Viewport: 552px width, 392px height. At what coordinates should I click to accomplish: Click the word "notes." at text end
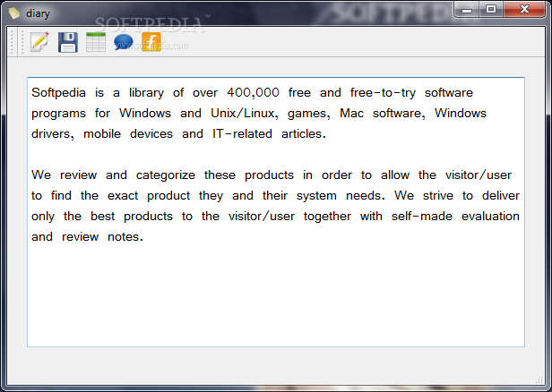125,237
